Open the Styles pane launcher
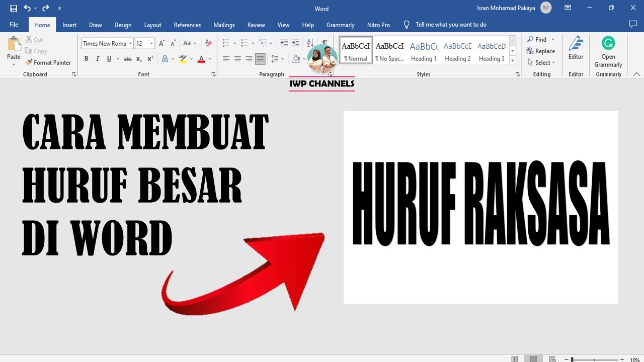Viewport: 644px width, 362px height. (518, 74)
